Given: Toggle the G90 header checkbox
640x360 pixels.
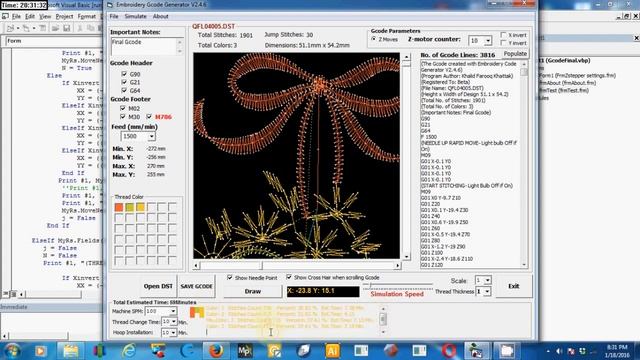Looking at the screenshot, I should point(124,74).
